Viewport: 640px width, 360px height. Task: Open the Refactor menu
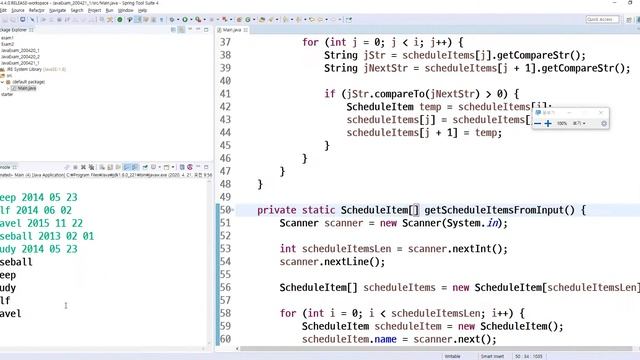point(36,10)
